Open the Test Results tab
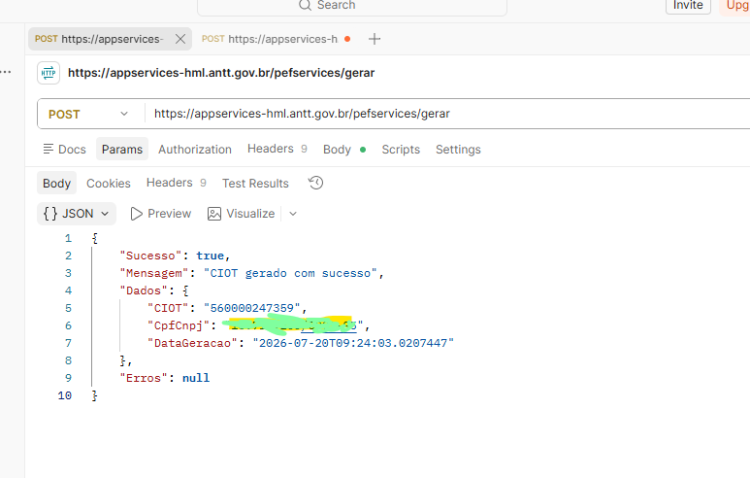 (255, 183)
